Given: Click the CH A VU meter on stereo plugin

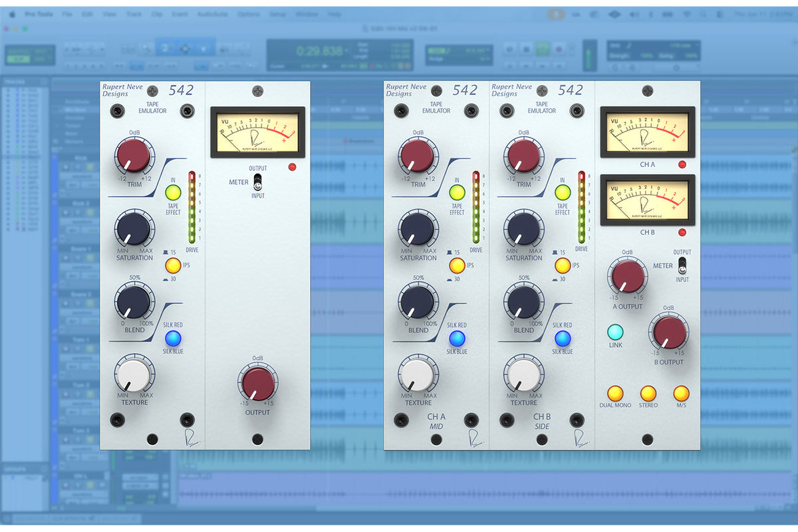Looking at the screenshot, I should tap(648, 132).
